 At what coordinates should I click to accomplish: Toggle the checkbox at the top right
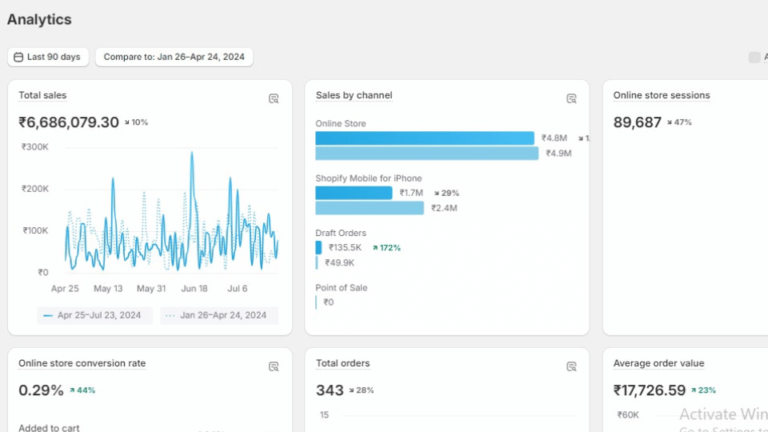[754, 57]
